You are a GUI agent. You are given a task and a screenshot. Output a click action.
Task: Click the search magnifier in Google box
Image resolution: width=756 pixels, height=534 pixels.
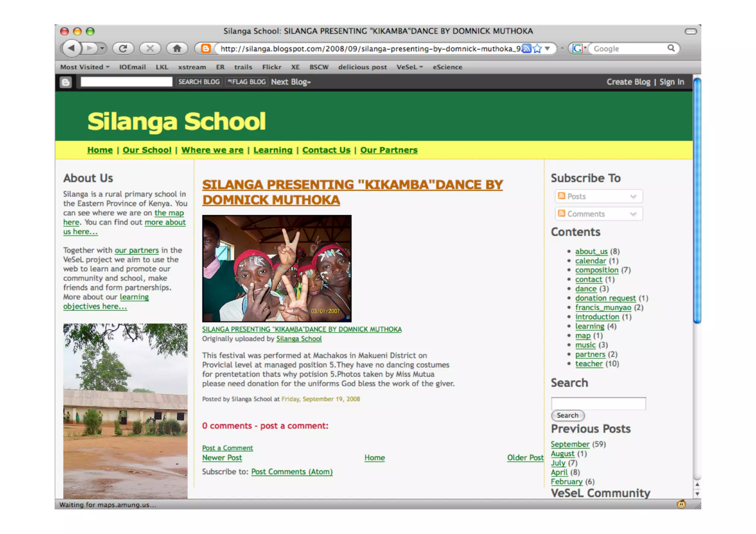[x=671, y=48]
